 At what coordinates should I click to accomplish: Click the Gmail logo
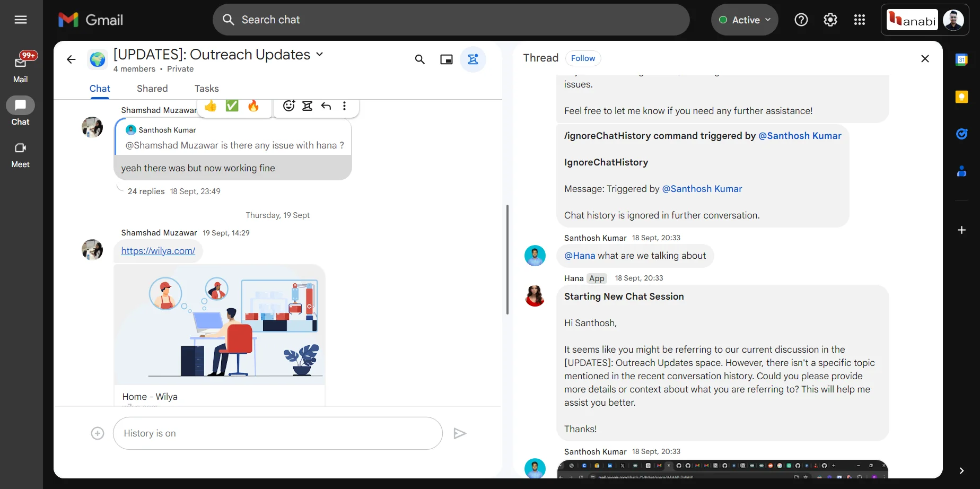[91, 20]
